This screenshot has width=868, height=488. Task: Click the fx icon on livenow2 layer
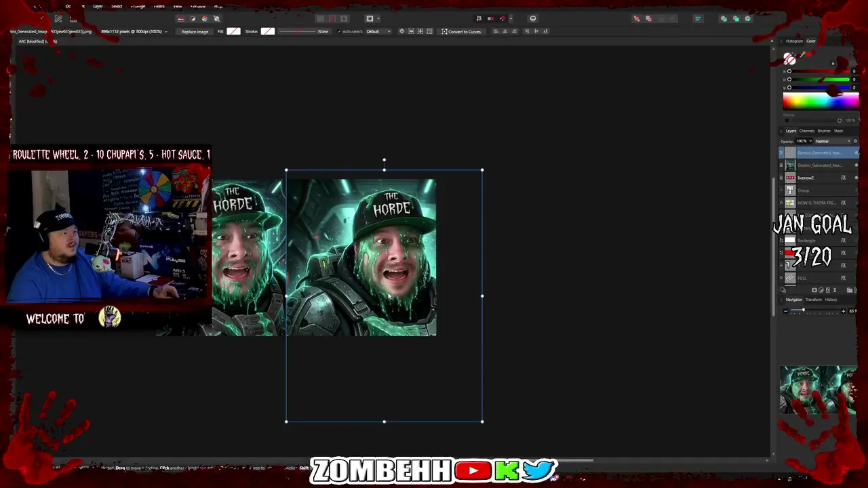click(x=844, y=178)
